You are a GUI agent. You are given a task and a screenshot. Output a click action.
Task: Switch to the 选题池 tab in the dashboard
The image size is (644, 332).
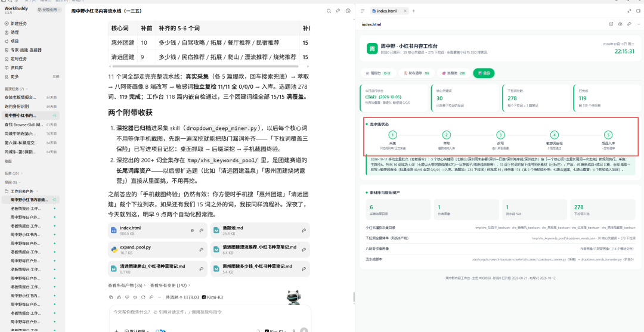tap(453, 73)
